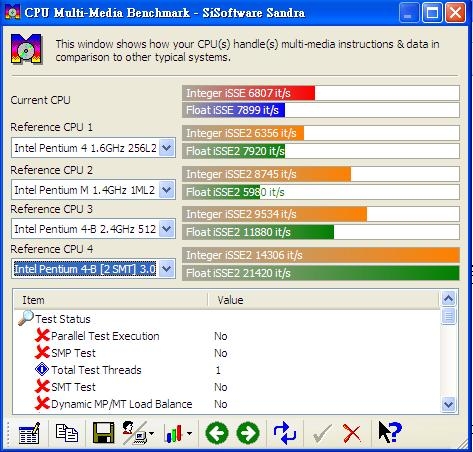Click the Item column header
The height and width of the screenshot is (452, 473).
[x=110, y=300]
